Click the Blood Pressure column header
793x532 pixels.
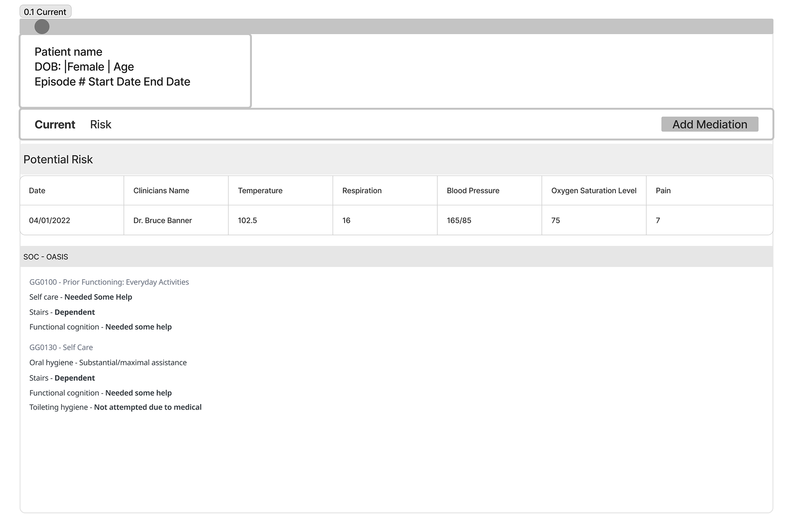473,190
